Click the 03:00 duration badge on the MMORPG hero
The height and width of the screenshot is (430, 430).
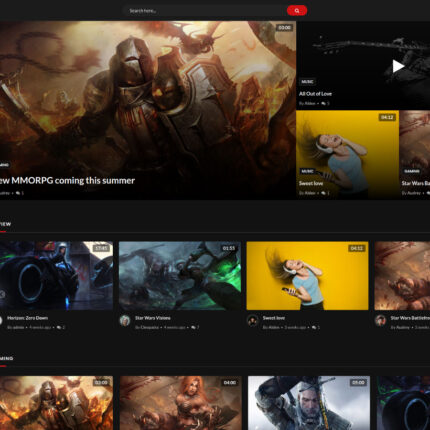pos(284,27)
